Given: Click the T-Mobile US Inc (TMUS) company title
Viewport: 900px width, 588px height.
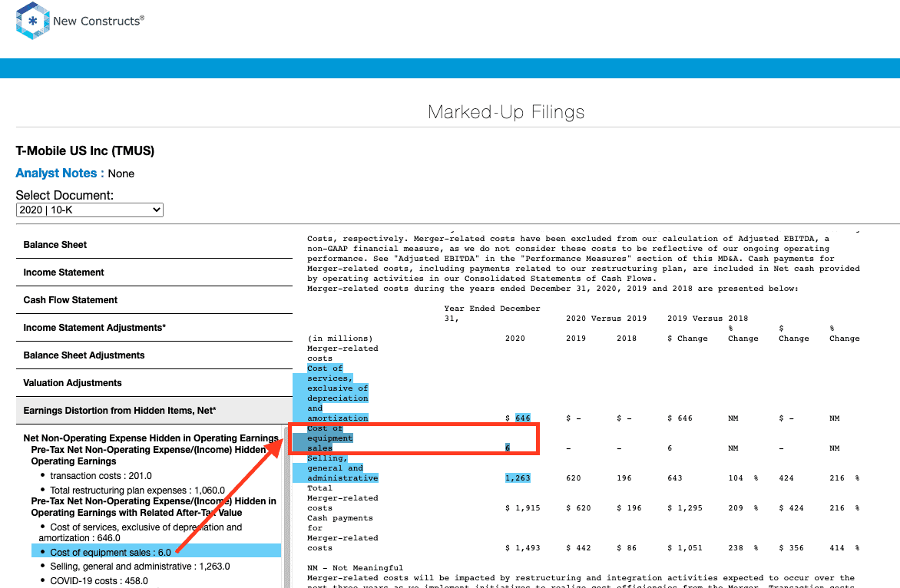Looking at the screenshot, I should pyautogui.click(x=85, y=151).
